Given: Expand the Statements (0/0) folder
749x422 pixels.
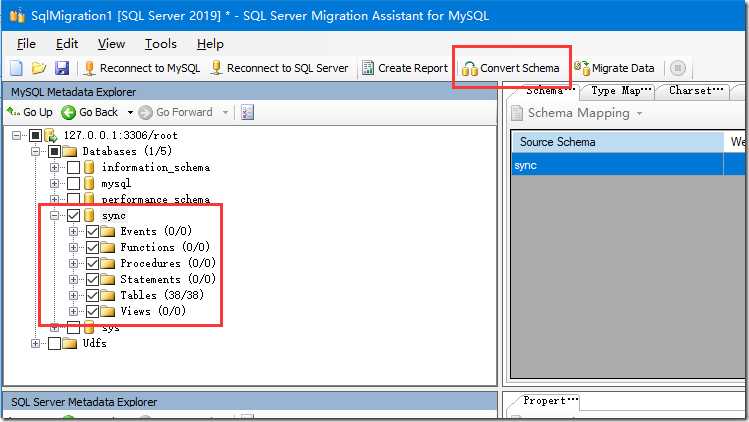Looking at the screenshot, I should [x=73, y=280].
